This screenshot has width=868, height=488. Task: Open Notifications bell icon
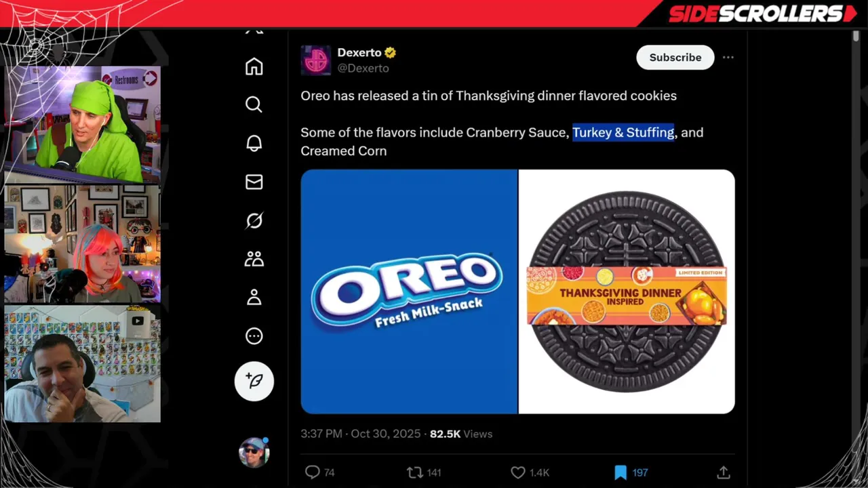pyautogui.click(x=254, y=143)
